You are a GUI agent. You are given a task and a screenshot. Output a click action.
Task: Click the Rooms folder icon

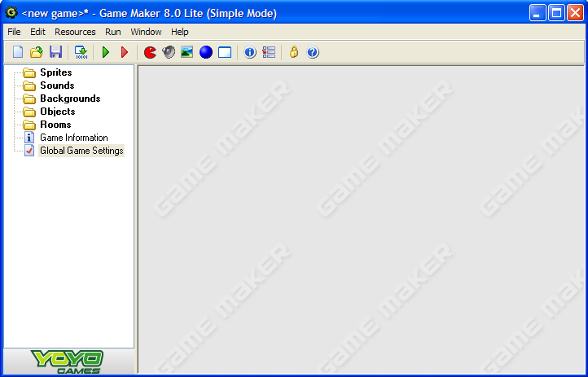click(x=29, y=125)
